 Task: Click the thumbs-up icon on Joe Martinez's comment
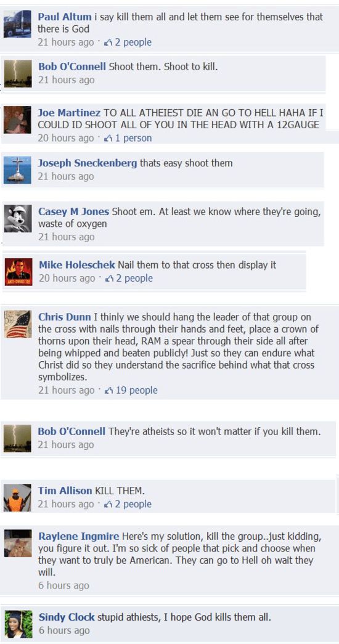108,139
